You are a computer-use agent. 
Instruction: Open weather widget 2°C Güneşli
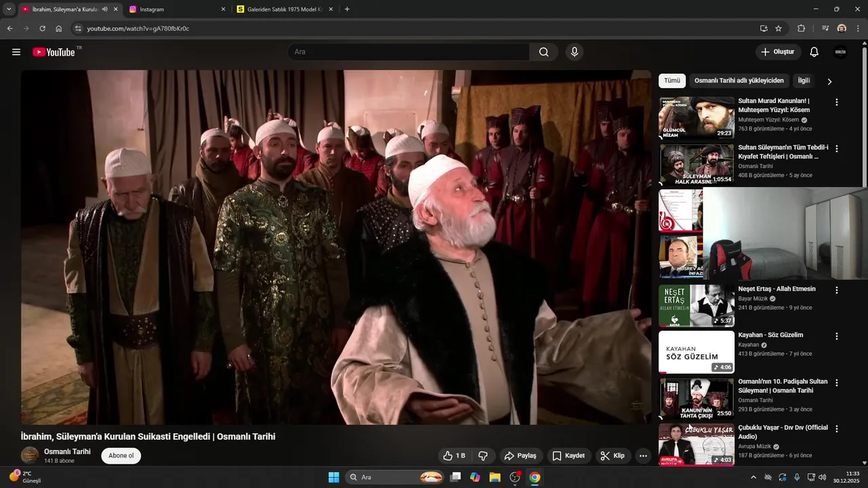[26, 477]
